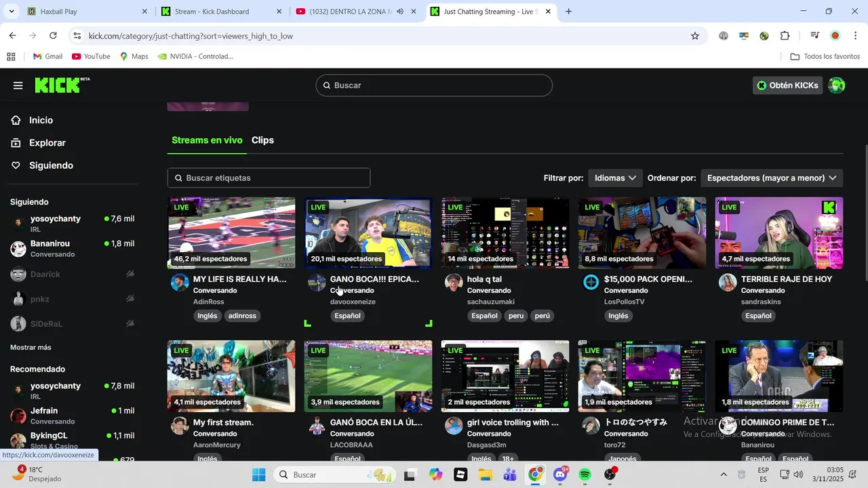This screenshot has height=488, width=868.
Task: Click the AaronMercury channel avatar
Action: 180,426
